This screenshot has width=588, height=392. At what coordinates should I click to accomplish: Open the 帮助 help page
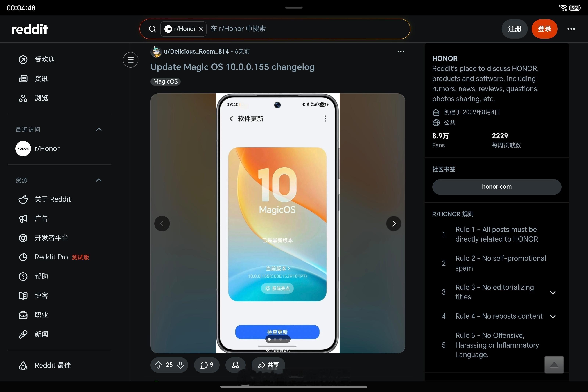(x=60, y=276)
